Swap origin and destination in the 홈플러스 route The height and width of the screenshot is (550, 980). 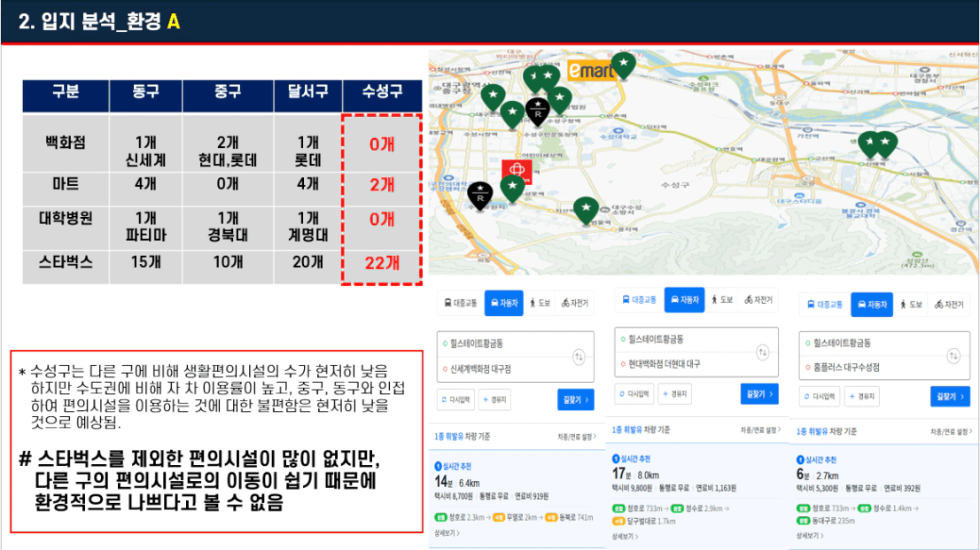[x=953, y=356]
